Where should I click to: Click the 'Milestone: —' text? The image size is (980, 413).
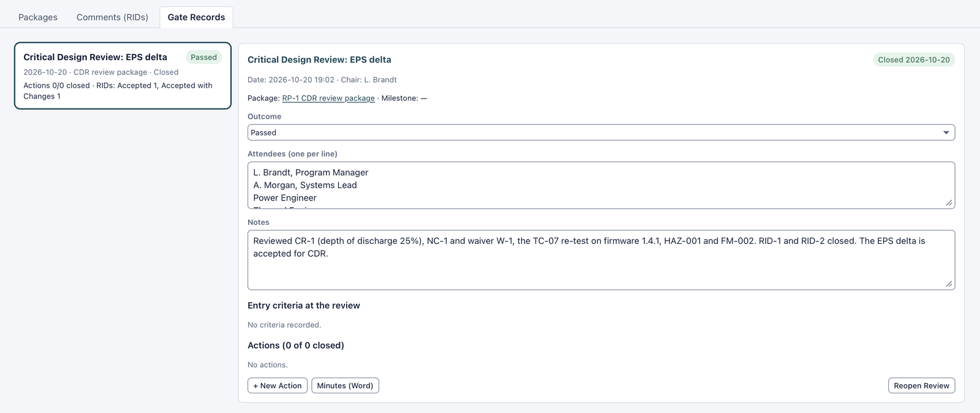click(x=404, y=98)
